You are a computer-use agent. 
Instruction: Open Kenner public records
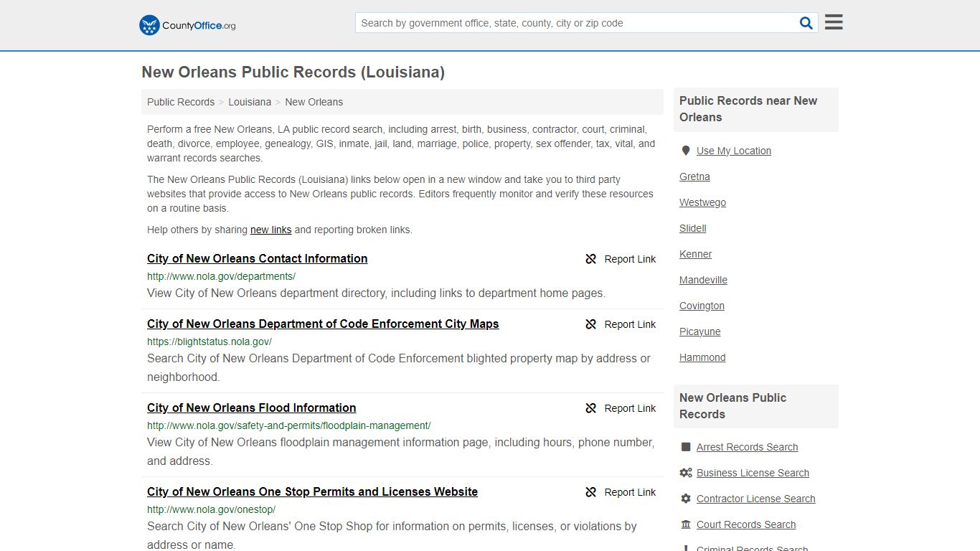(696, 254)
